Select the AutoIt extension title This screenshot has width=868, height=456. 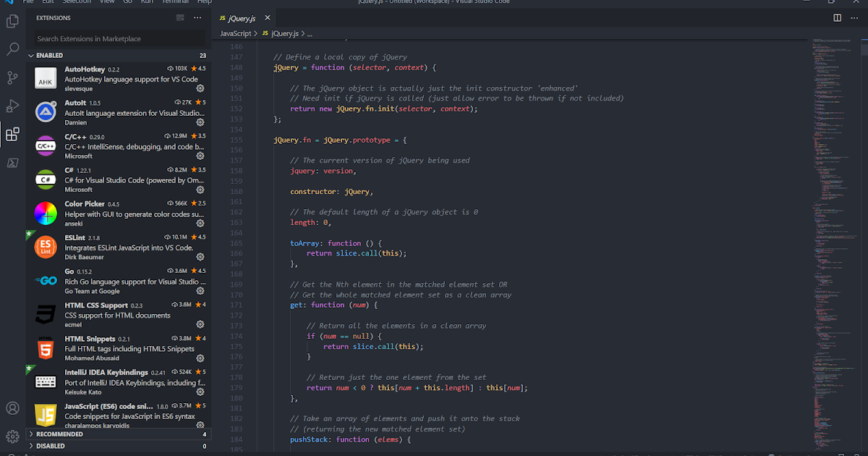pos(75,103)
